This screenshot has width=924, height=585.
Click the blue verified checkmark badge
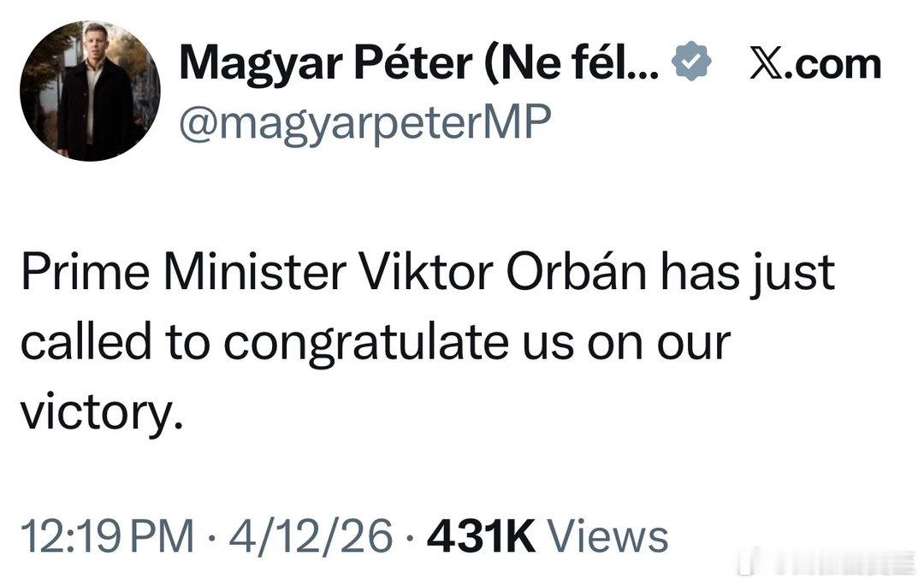(x=691, y=63)
